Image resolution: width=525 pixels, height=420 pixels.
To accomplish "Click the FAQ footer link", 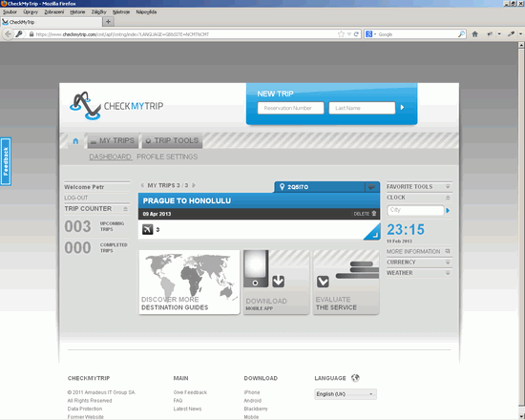I will pos(178,400).
